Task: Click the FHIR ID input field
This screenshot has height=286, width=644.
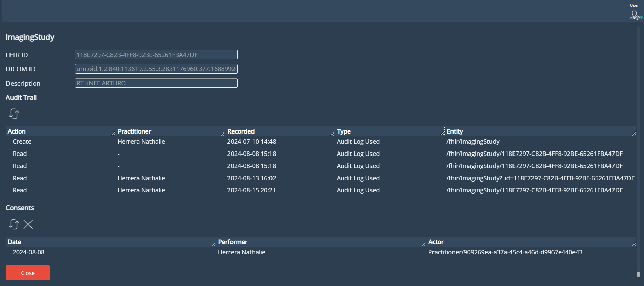Action: pyautogui.click(x=156, y=55)
